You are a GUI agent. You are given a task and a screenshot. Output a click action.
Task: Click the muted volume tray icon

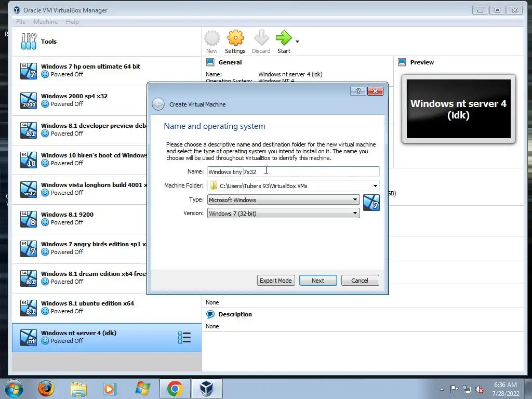(x=480, y=390)
